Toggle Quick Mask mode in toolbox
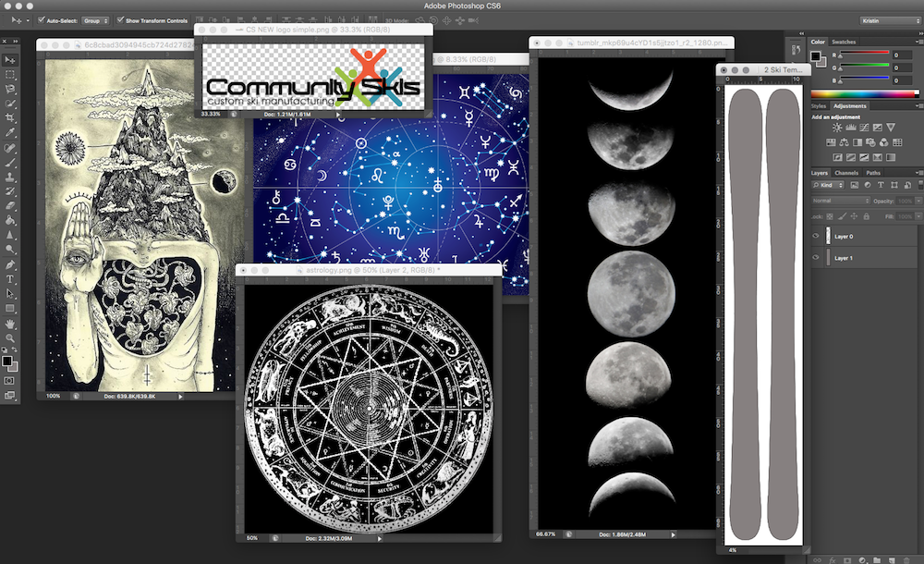This screenshot has width=924, height=564. (9, 381)
